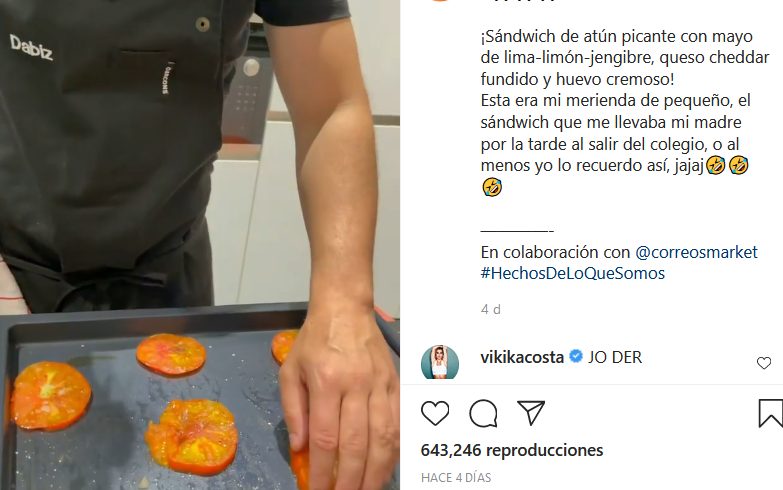The height and width of the screenshot is (490, 783).
Task: Play or pause the cooking video
Action: coord(200,245)
